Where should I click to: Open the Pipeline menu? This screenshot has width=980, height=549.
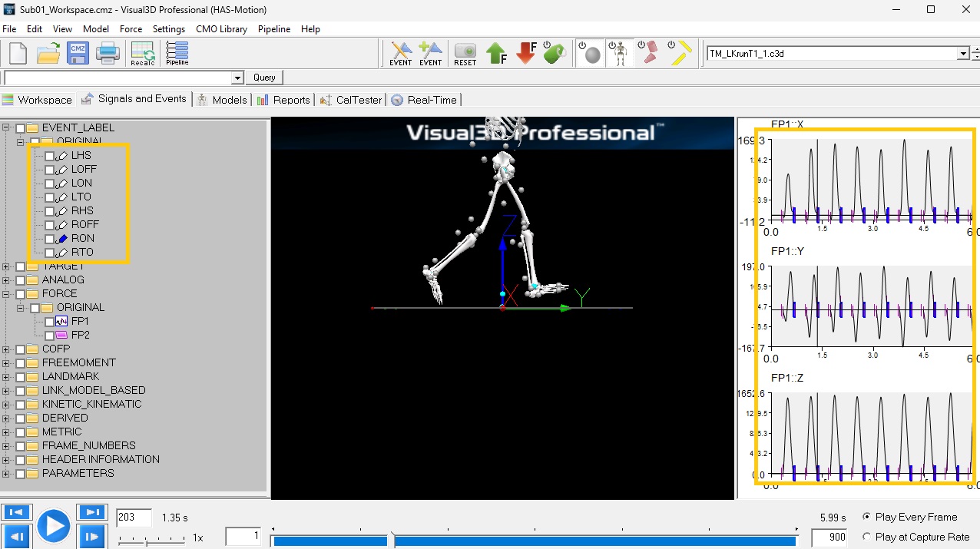point(274,29)
